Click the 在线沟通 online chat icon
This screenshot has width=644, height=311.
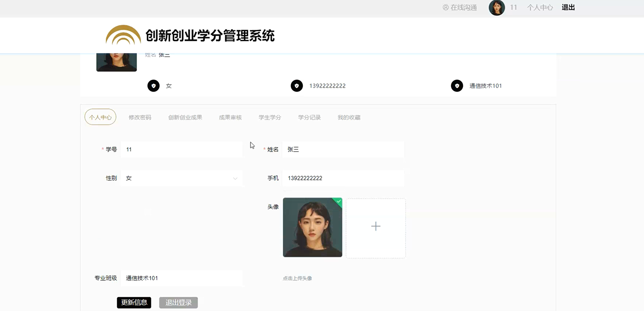pos(445,7)
